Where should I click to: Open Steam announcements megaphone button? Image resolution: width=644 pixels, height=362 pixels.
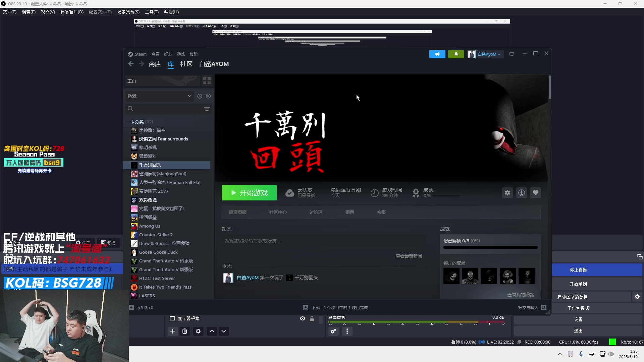pos(437,54)
